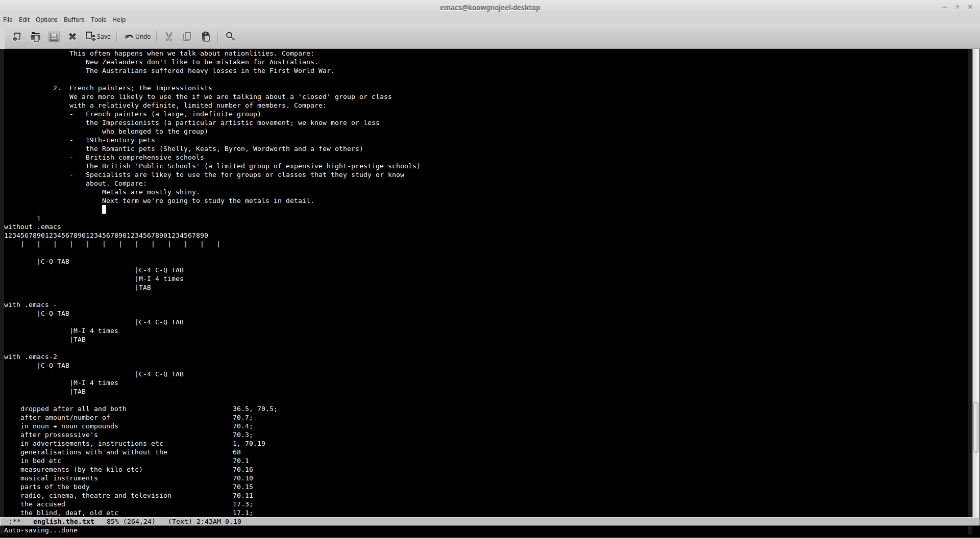Click the heading 'French painters; the Impressionists'
The width and height of the screenshot is (980, 538).
pos(140,88)
